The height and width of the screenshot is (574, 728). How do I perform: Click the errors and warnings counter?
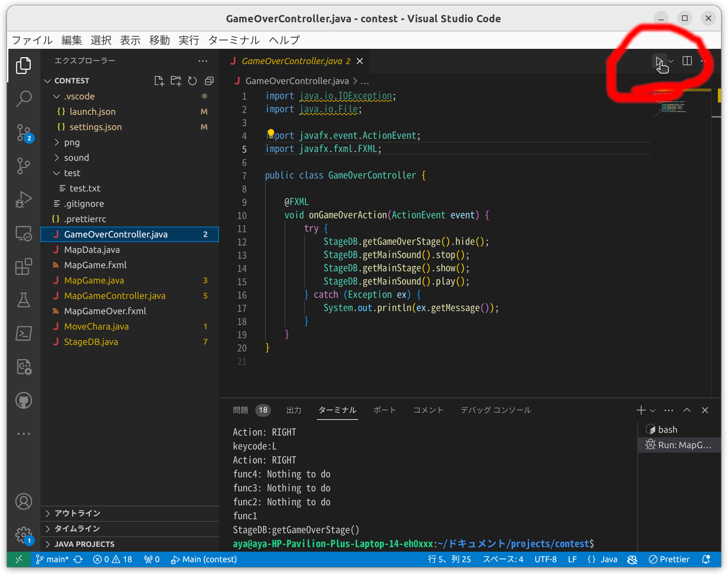pyautogui.click(x=112, y=559)
